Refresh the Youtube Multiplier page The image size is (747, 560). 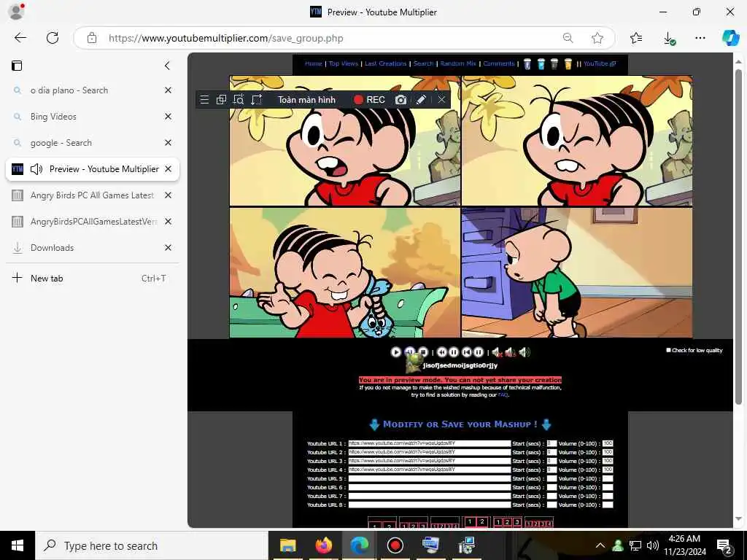click(x=53, y=38)
